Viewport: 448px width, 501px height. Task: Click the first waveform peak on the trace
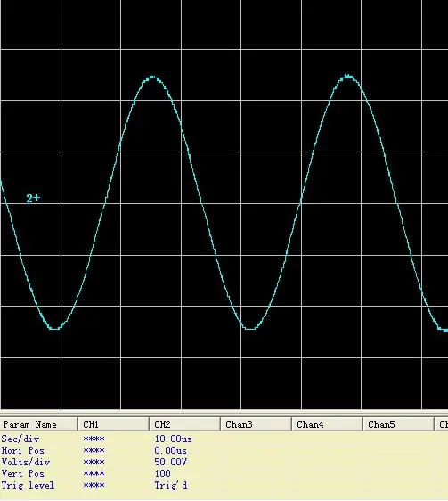pos(152,77)
